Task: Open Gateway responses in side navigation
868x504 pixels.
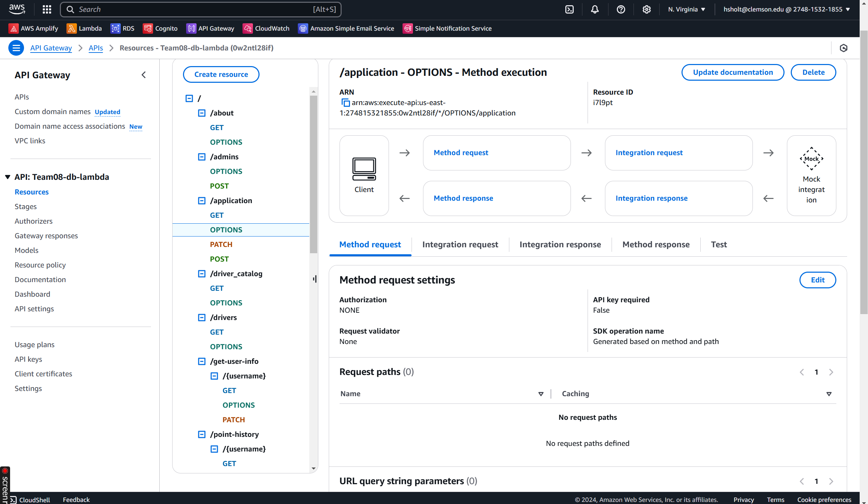Action: tap(46, 236)
